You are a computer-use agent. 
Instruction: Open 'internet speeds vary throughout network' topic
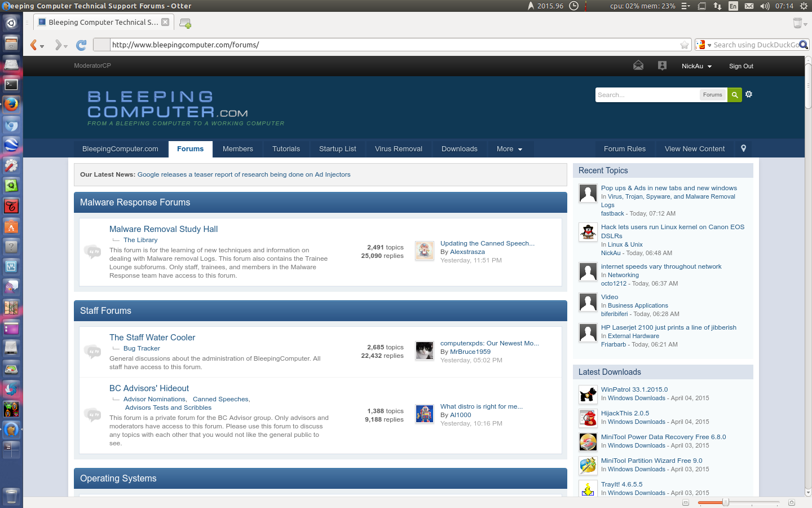(661, 266)
